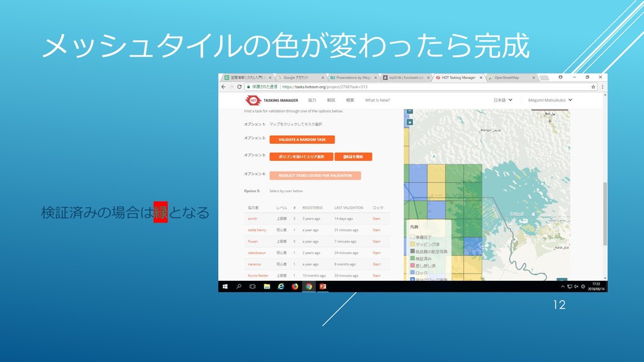The image size is (644, 362).
Task: Switch to PowerPoint on the taskbar
Action: pyautogui.click(x=323, y=287)
